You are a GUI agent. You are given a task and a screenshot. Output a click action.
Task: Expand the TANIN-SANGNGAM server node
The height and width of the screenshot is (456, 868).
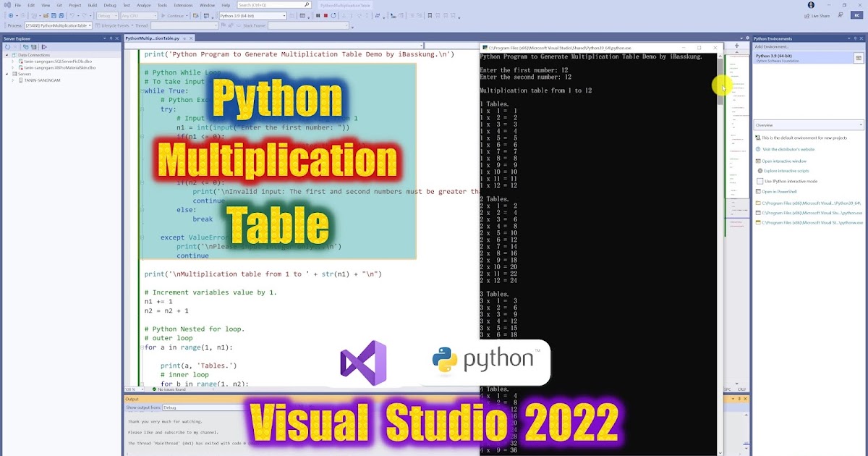pyautogui.click(x=12, y=80)
